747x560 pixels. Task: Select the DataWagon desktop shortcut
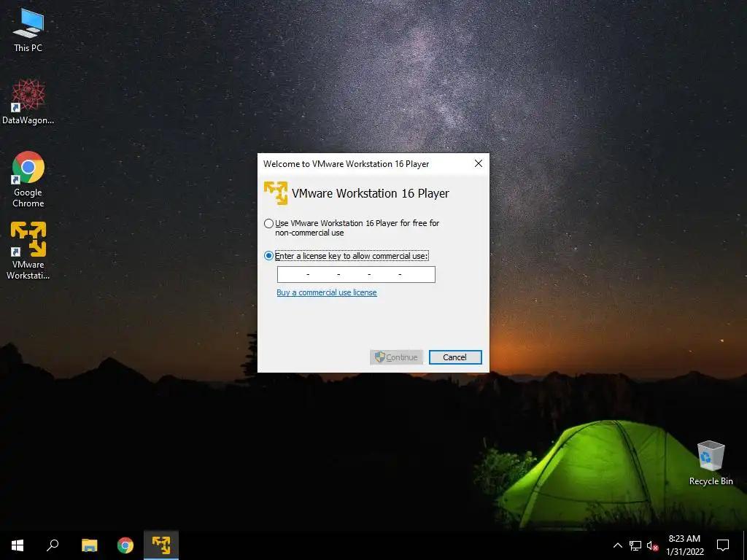[x=28, y=102]
